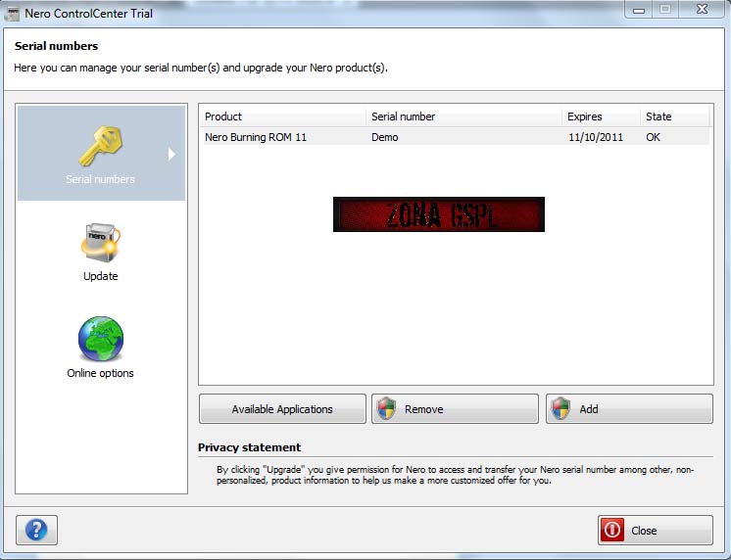The width and height of the screenshot is (731, 560).
Task: Minimize the Nero ControlCenter window
Action: (639, 10)
